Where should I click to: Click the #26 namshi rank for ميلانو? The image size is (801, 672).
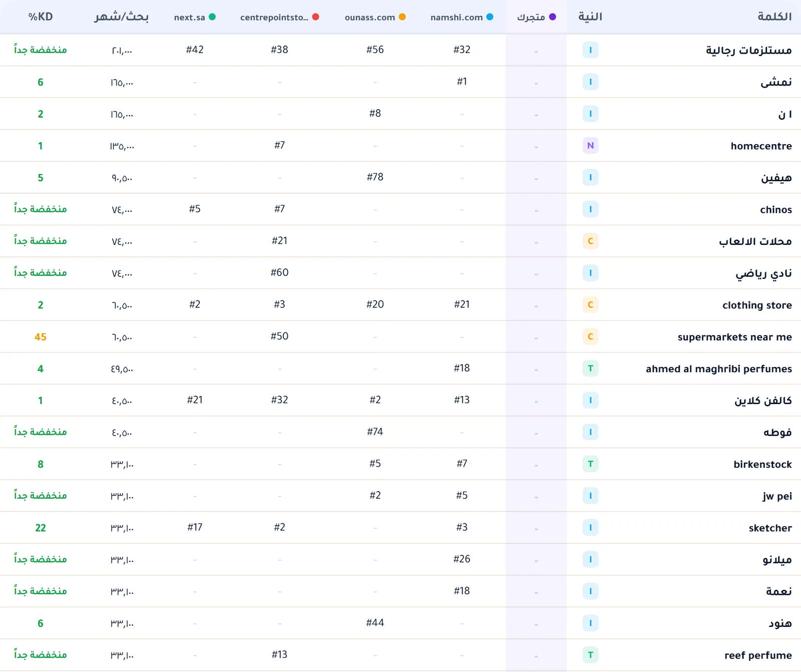(462, 559)
